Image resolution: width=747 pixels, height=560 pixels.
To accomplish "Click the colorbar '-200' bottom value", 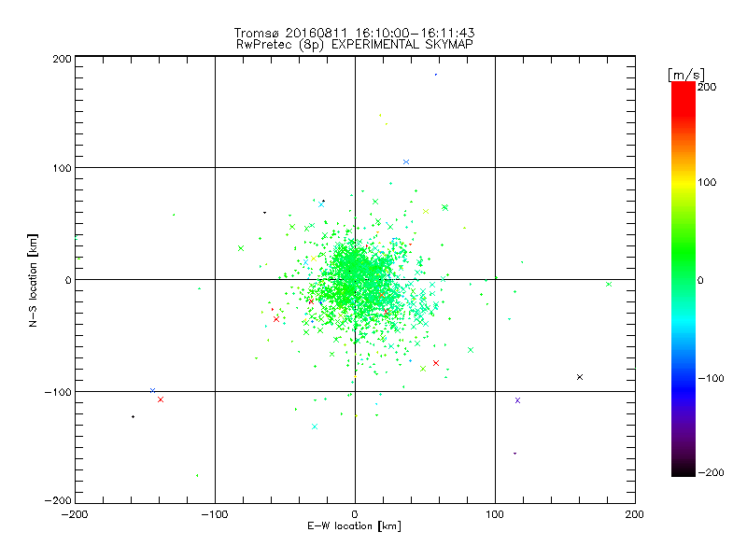I will pyautogui.click(x=711, y=472).
